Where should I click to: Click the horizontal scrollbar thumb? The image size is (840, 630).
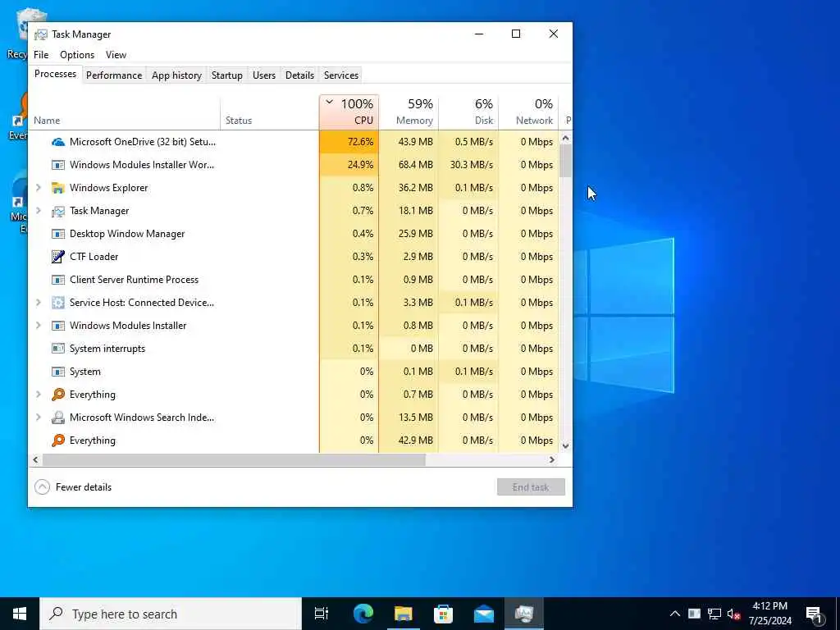(x=234, y=459)
